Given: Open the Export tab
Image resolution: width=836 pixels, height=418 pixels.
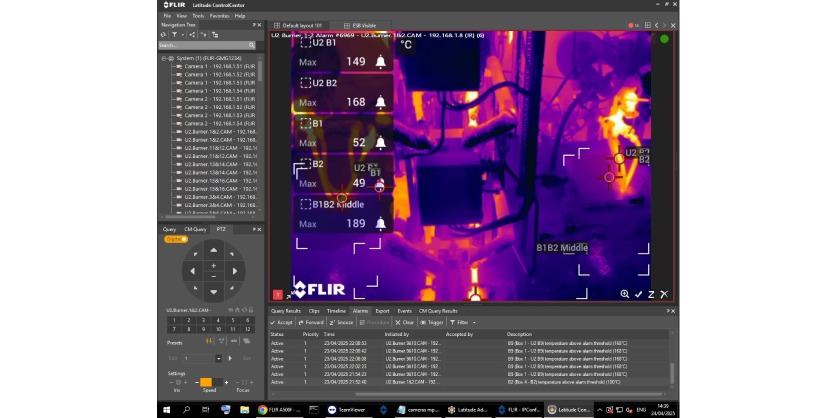Looking at the screenshot, I should point(382,311).
